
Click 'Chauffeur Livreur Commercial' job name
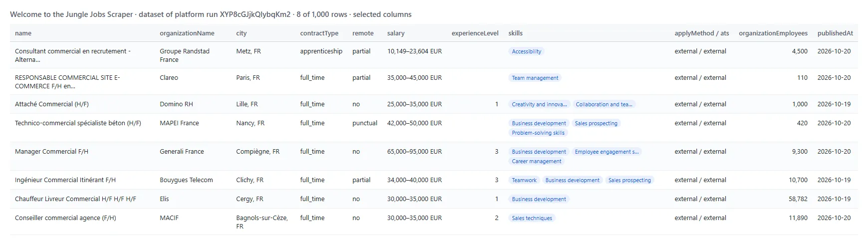pyautogui.click(x=75, y=199)
